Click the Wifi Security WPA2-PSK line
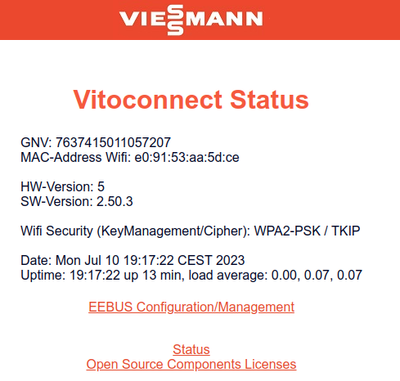The height and width of the screenshot is (381, 400). [x=190, y=231]
